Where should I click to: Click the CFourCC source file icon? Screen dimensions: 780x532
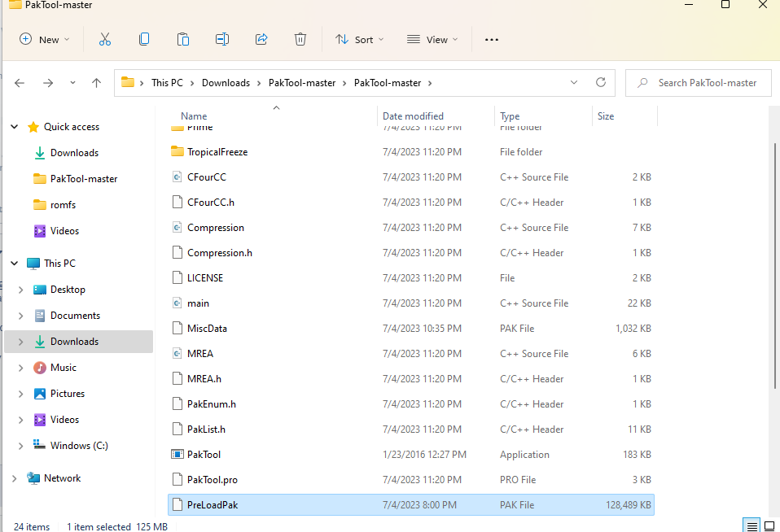coord(177,177)
